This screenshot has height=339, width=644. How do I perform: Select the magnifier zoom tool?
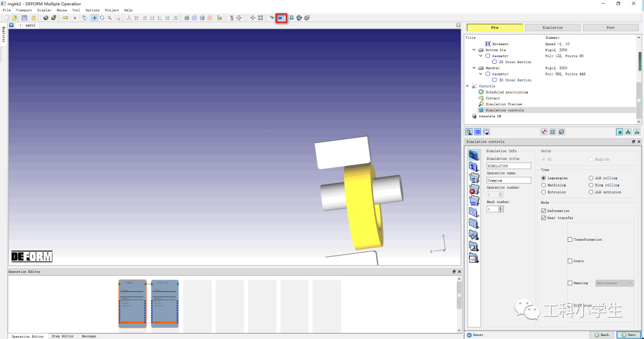click(110, 18)
